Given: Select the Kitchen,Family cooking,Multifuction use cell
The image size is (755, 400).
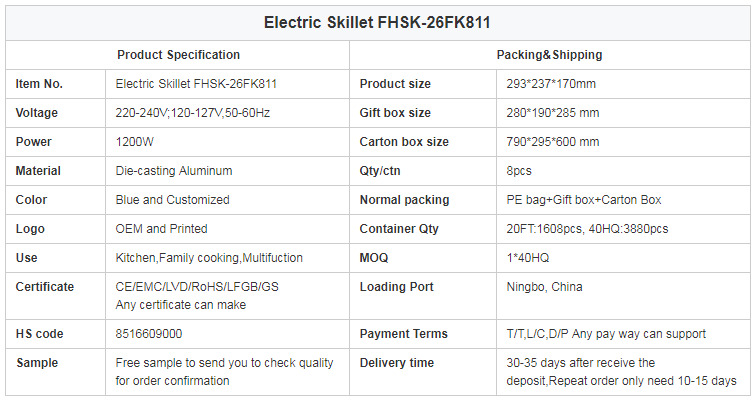Looking at the screenshot, I should tap(227, 258).
